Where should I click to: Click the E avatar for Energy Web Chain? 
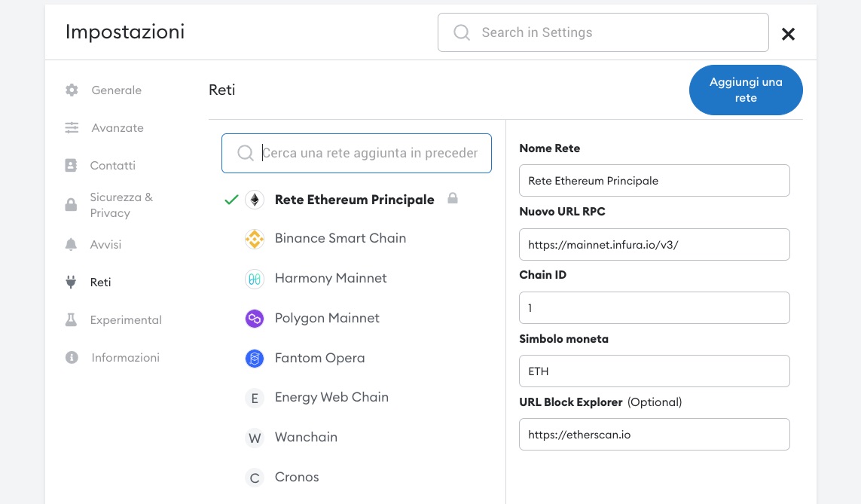255,398
